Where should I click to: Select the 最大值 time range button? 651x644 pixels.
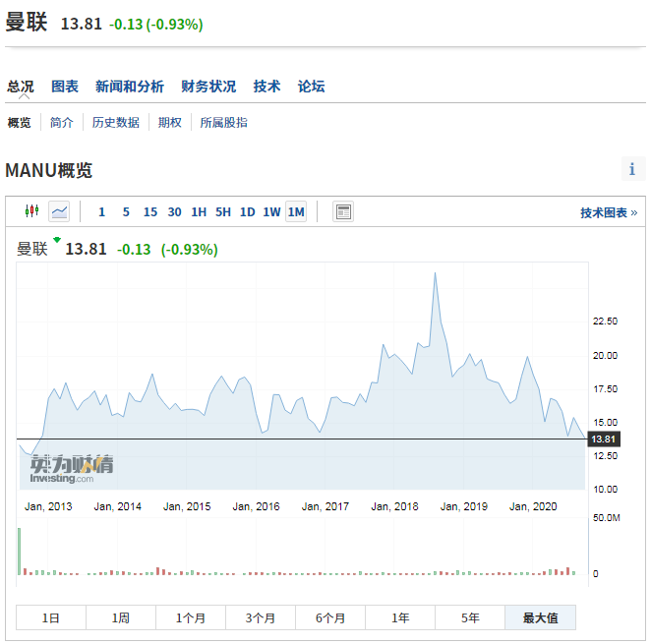point(540,617)
